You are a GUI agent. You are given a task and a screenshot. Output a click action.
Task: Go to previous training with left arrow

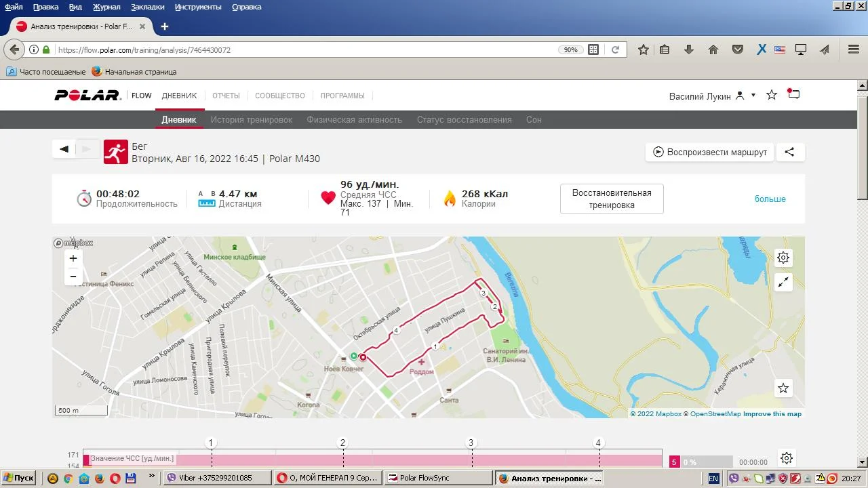(x=64, y=149)
